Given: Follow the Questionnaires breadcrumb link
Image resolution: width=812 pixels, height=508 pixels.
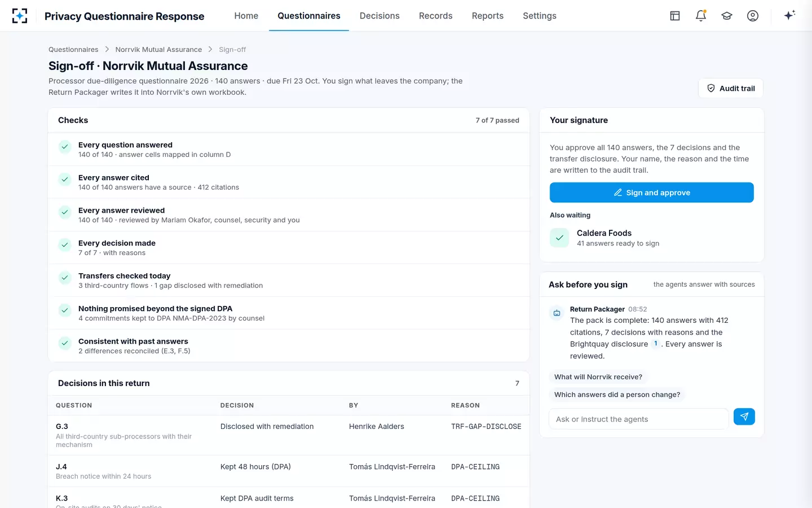Looking at the screenshot, I should click(x=73, y=50).
